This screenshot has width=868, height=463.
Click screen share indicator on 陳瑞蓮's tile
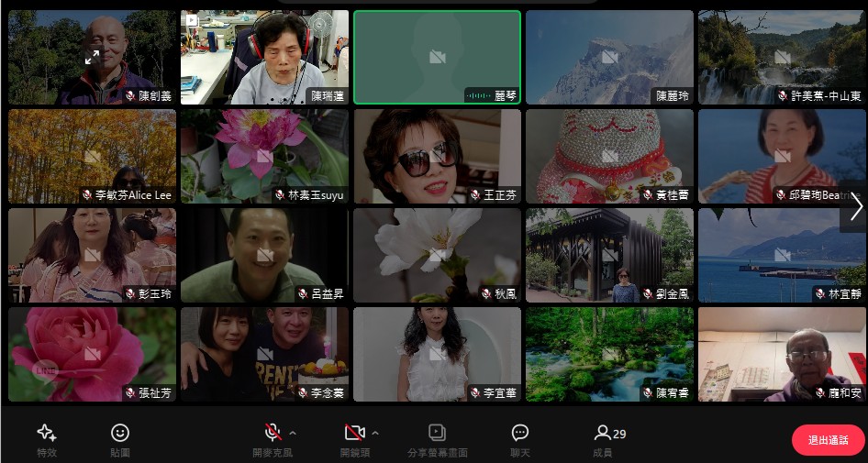192,19
